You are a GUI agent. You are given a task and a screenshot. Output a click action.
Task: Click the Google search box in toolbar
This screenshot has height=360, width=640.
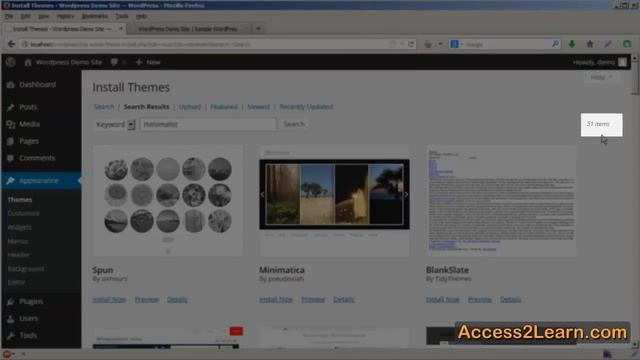tap(506, 44)
